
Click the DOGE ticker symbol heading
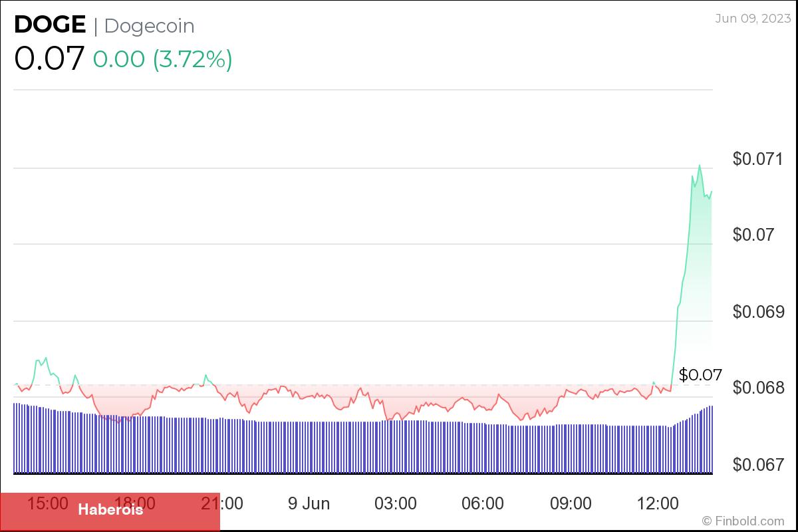click(x=50, y=25)
